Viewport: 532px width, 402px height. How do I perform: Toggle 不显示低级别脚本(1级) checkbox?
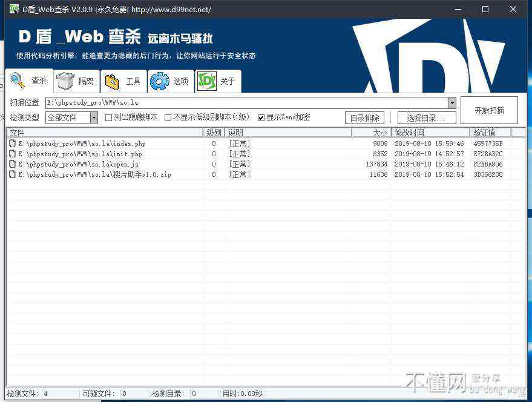(x=168, y=117)
